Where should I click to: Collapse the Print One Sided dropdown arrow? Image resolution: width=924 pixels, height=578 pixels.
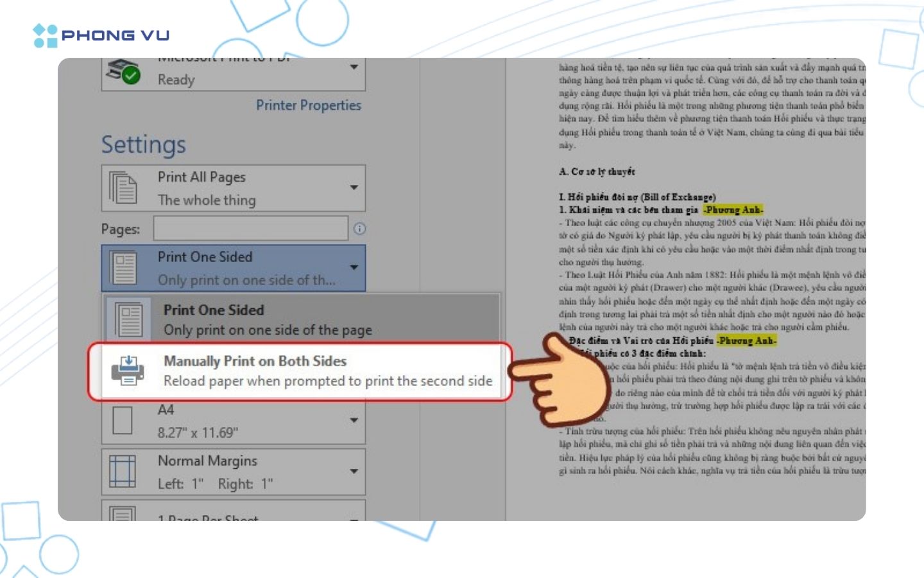[354, 267]
